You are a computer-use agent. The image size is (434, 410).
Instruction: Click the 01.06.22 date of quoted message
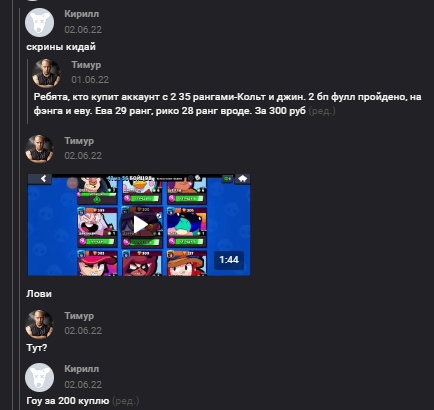90,80
